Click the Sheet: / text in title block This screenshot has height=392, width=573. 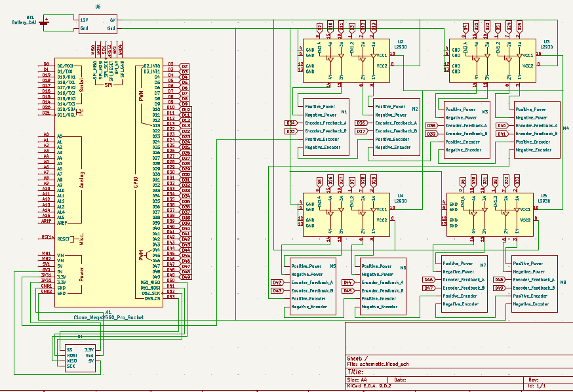[x=357, y=358]
